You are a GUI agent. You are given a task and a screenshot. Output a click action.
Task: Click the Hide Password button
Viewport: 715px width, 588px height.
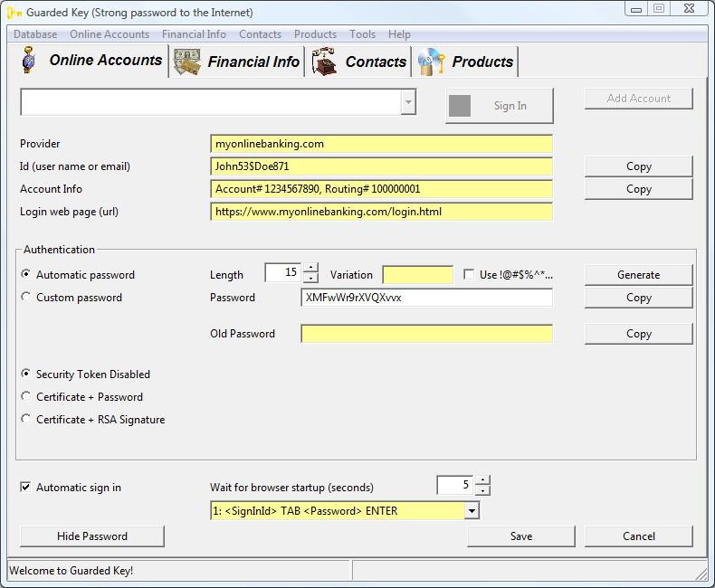point(92,536)
